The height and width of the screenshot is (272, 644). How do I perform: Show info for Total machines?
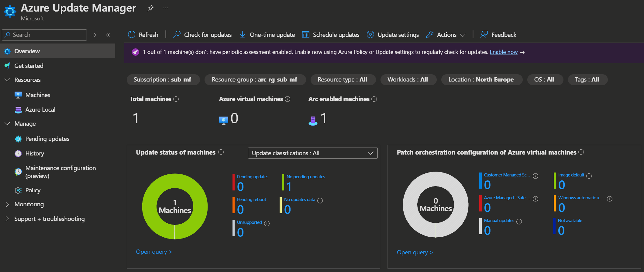[176, 99]
